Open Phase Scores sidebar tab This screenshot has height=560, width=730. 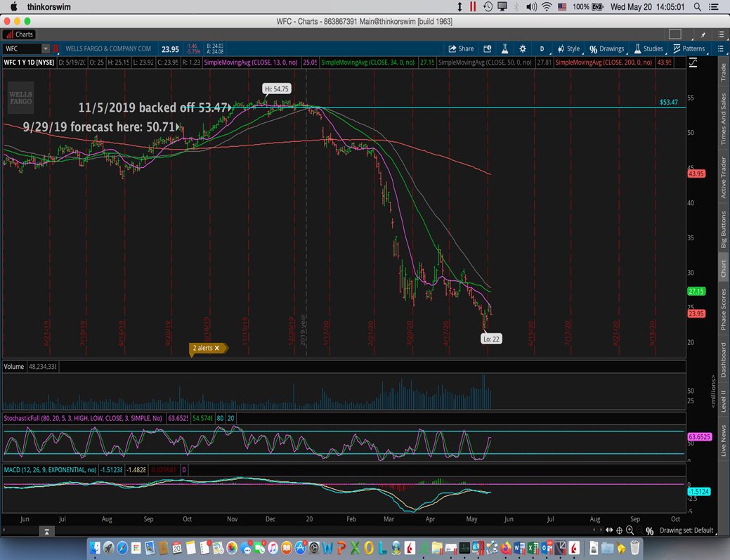coord(724,308)
